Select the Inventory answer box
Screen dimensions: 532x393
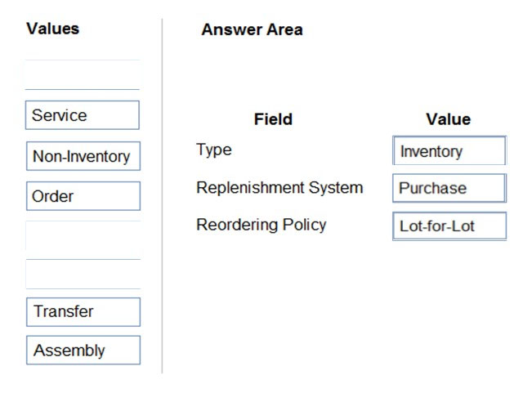(x=449, y=151)
